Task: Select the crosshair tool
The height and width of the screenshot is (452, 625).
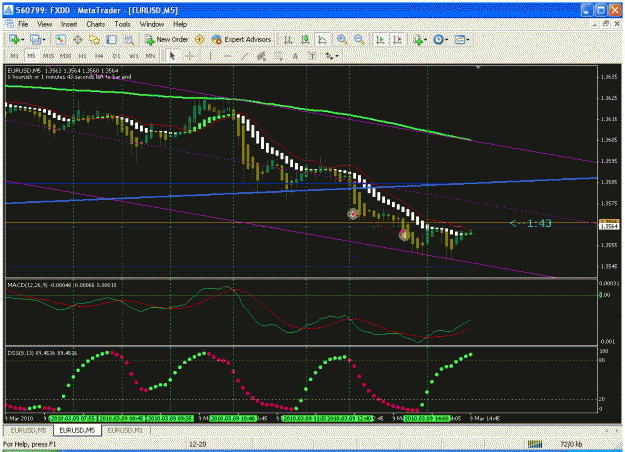Action: click(190, 56)
